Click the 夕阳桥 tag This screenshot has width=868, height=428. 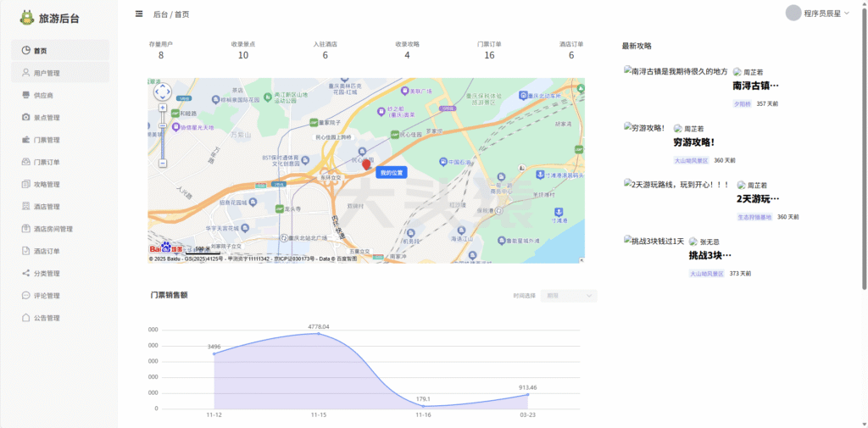pos(743,103)
